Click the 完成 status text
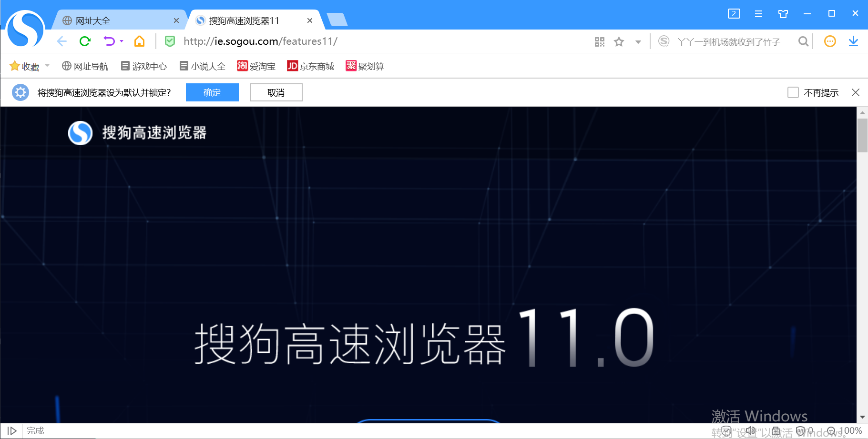Viewport: 868px width, 439px height. pos(35,431)
